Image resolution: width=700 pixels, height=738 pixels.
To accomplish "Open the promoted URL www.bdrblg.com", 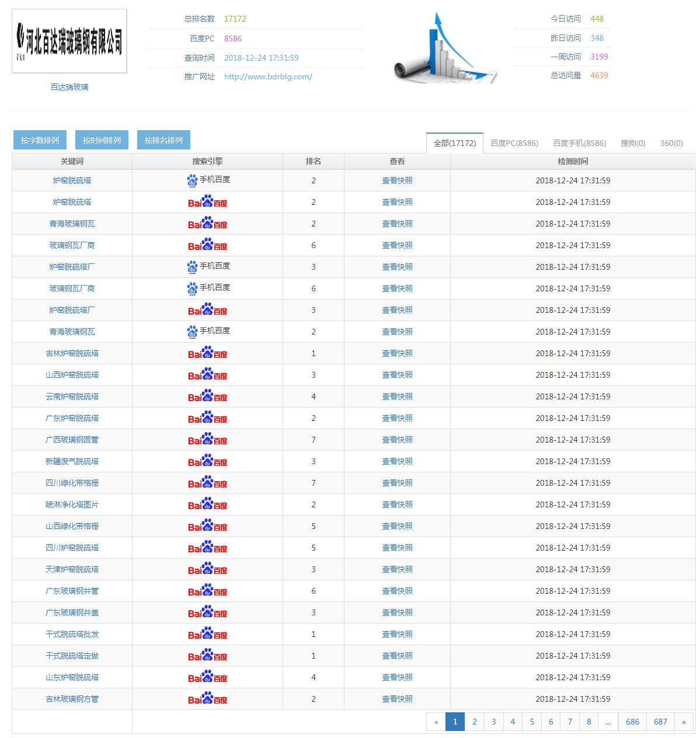I will pos(268,76).
